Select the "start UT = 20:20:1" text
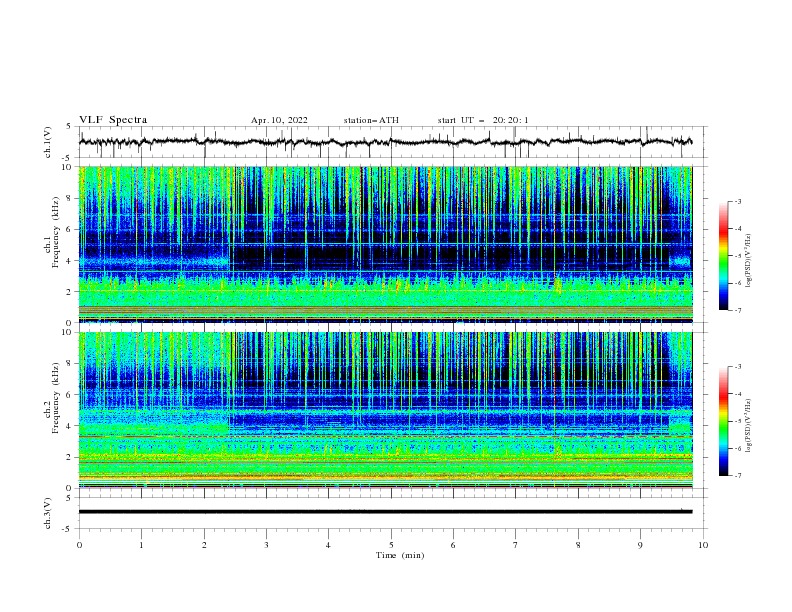Screen dimensions: 792x612 coord(483,120)
